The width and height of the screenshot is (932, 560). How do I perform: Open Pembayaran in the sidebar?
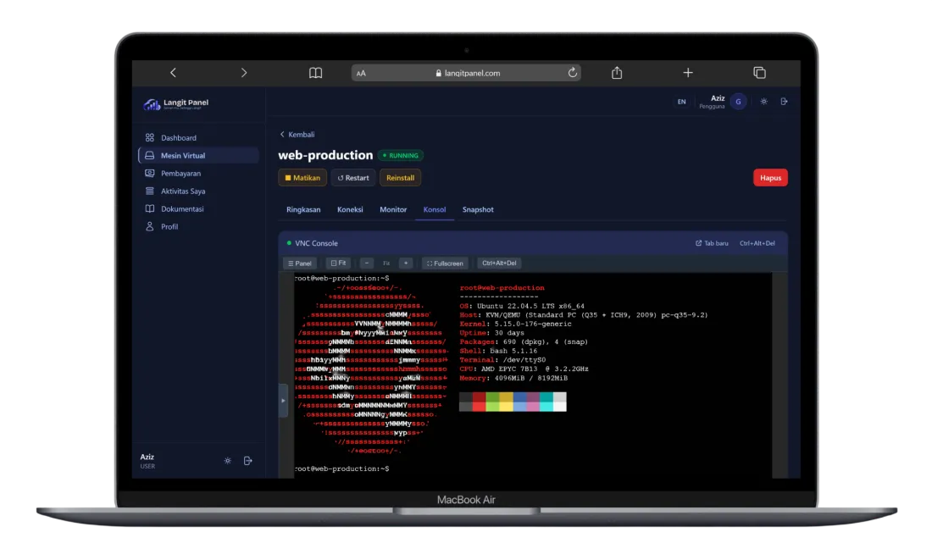[198, 173]
